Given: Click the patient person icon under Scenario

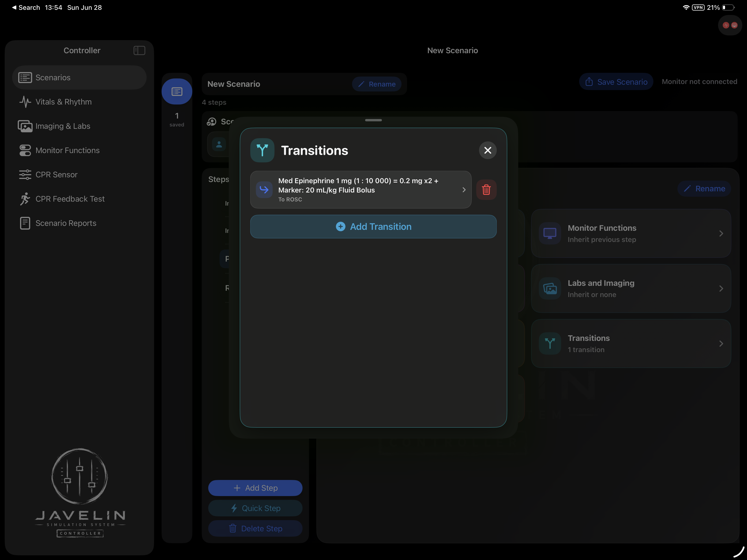Looking at the screenshot, I should 219,144.
